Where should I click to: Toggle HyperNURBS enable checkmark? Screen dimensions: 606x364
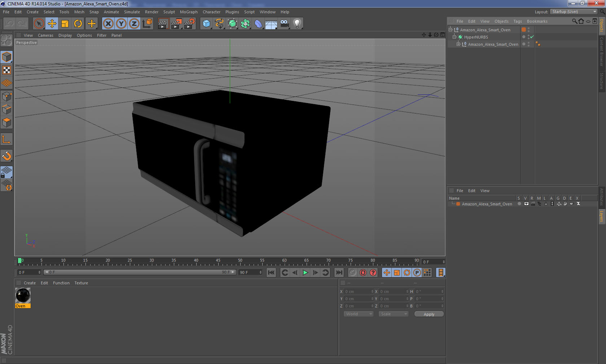(x=532, y=37)
